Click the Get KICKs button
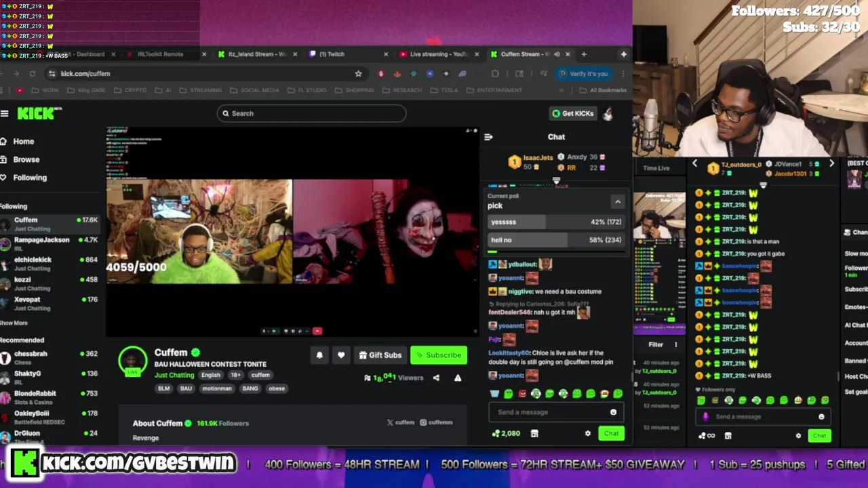Viewport: 868px width, 488px height. 573,113
